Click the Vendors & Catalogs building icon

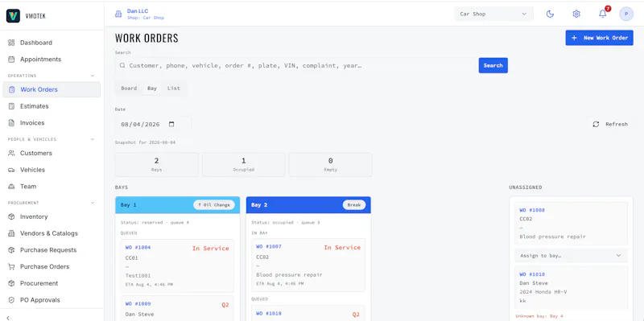pyautogui.click(x=11, y=233)
